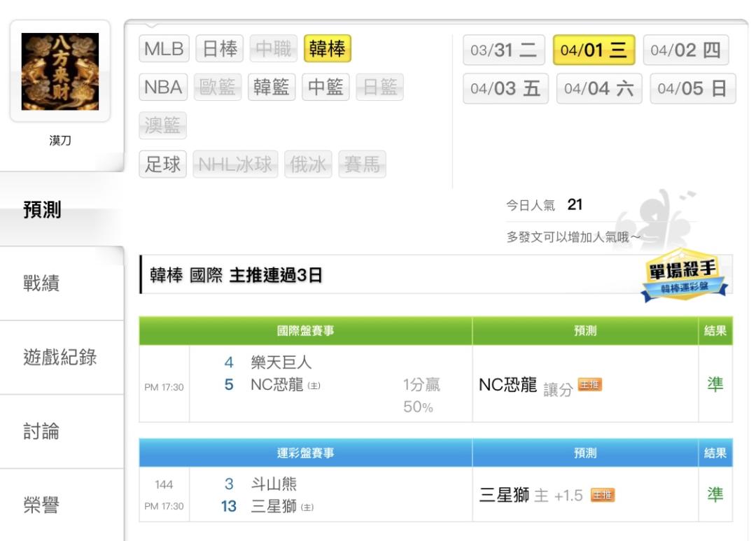Open the 榮譽 sidebar tab
756x541 pixels.
[42, 505]
